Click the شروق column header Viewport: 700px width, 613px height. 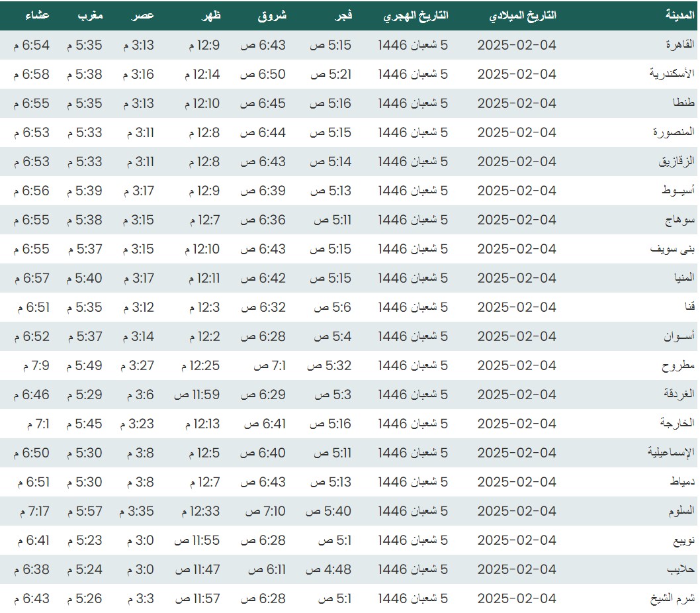(x=272, y=16)
